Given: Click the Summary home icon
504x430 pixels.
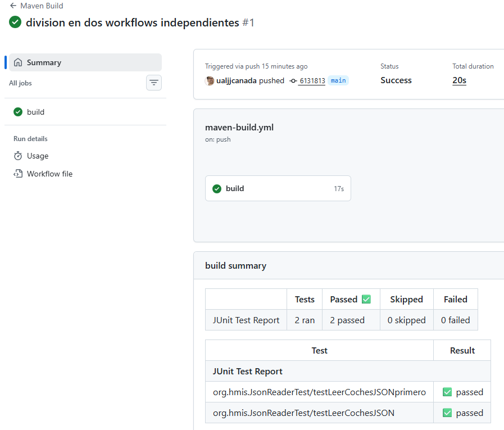Looking at the screenshot, I should (18, 62).
